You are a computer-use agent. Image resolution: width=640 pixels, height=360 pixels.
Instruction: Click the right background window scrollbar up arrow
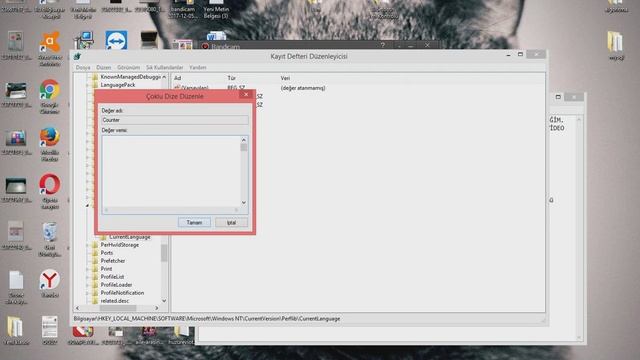pyautogui.click(x=578, y=119)
